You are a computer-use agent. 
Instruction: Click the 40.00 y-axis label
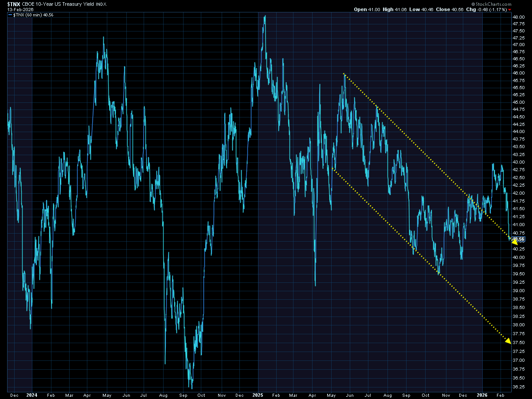pyautogui.click(x=519, y=257)
